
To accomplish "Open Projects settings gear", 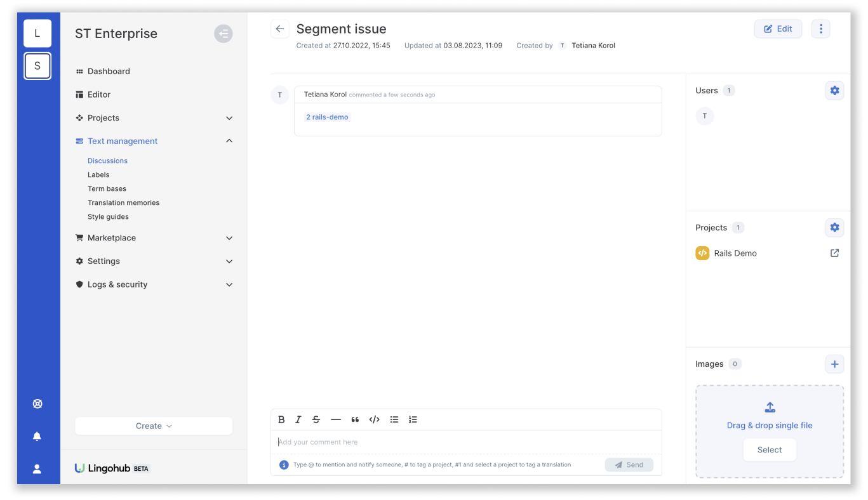I will (835, 228).
